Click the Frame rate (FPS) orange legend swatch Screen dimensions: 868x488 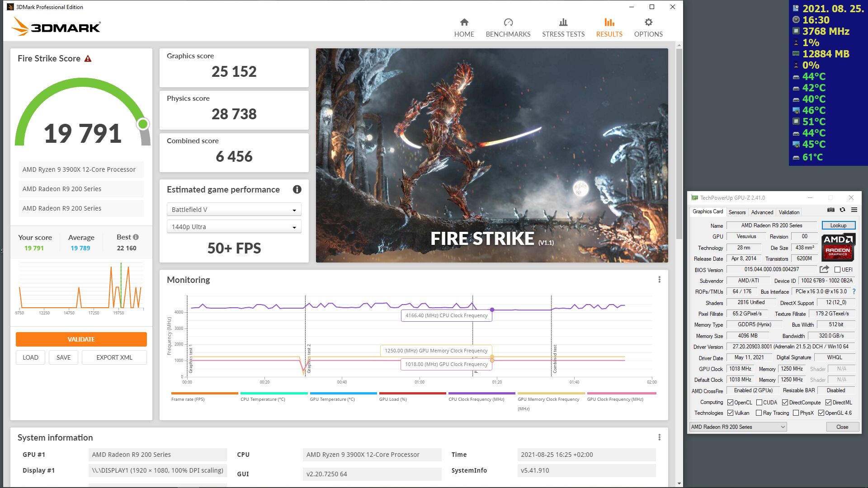coord(204,393)
